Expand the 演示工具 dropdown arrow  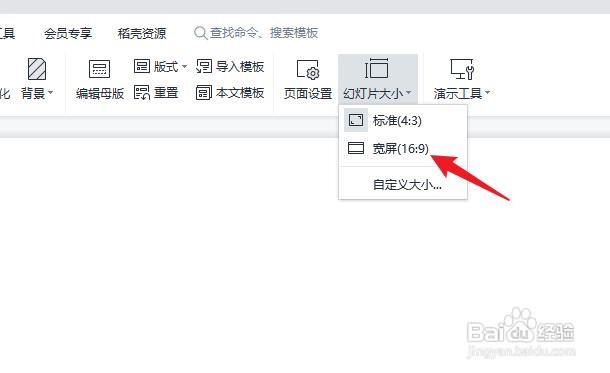coord(487,93)
